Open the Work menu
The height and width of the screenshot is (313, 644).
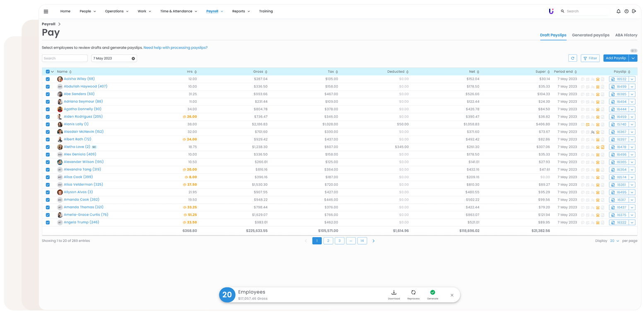pyautogui.click(x=145, y=11)
